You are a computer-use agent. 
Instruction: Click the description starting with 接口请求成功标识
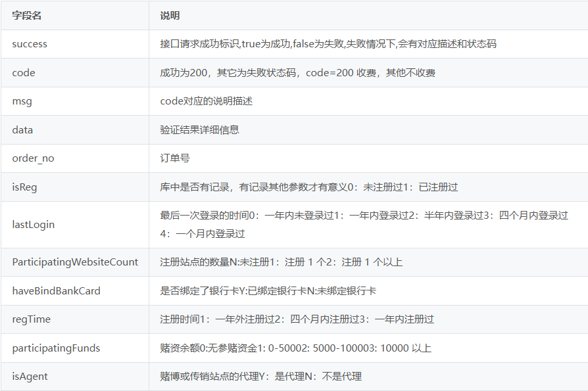coord(328,44)
